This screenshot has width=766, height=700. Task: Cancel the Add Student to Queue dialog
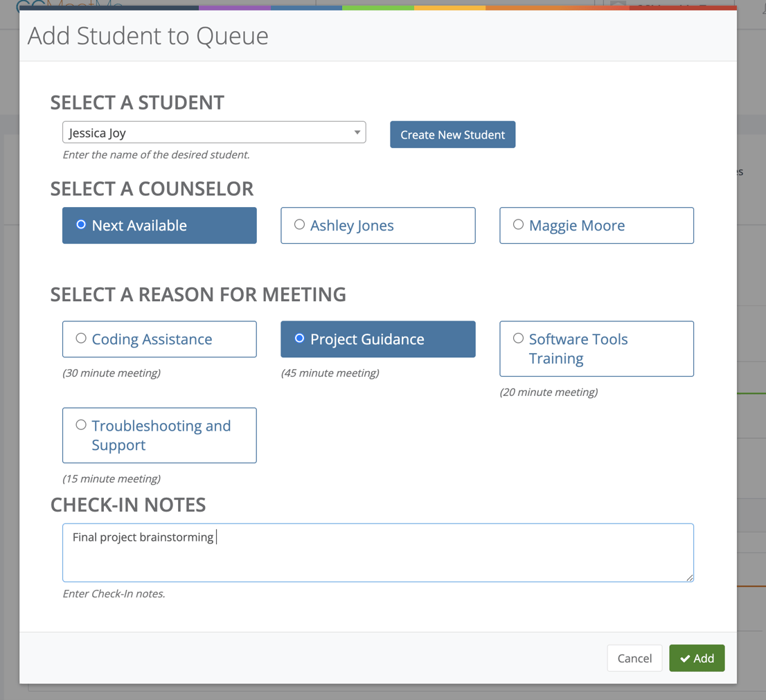pos(634,658)
